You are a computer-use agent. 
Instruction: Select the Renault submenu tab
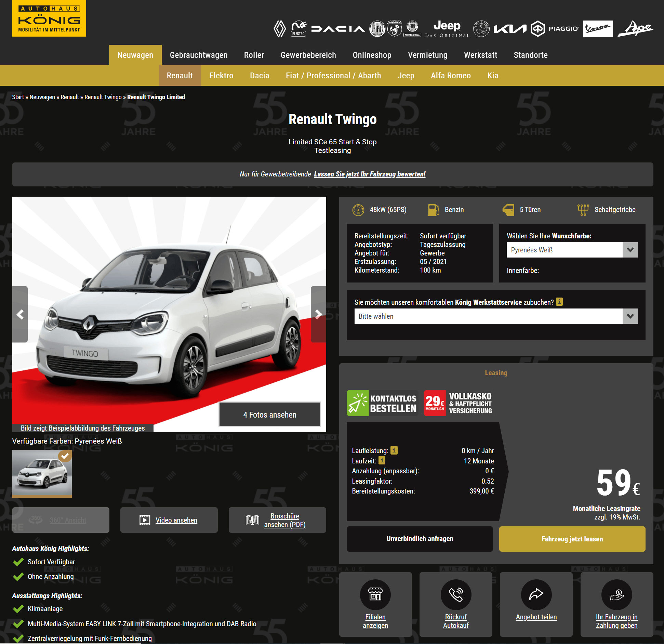[x=180, y=76]
